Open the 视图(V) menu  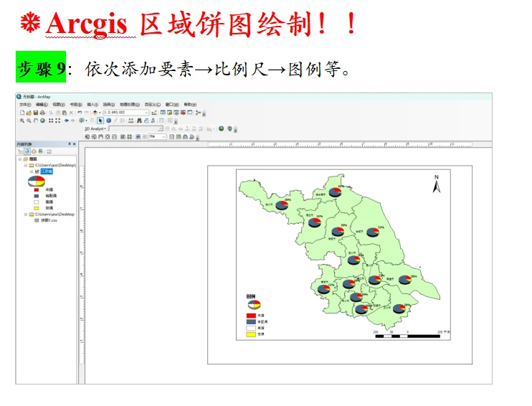point(59,105)
